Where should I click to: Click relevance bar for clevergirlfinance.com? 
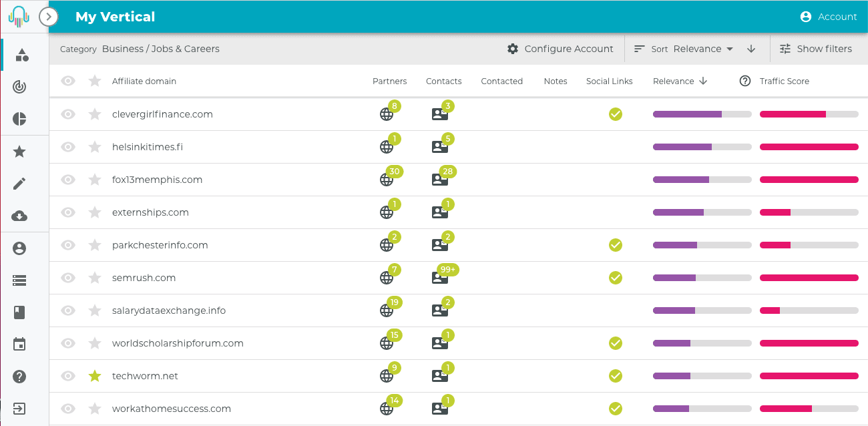pos(702,114)
